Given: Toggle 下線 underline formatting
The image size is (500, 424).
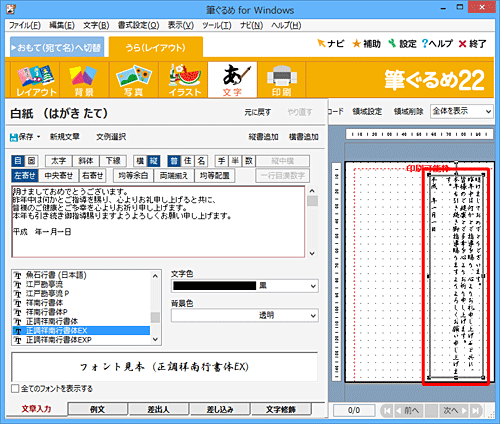Looking at the screenshot, I should pos(113,161).
